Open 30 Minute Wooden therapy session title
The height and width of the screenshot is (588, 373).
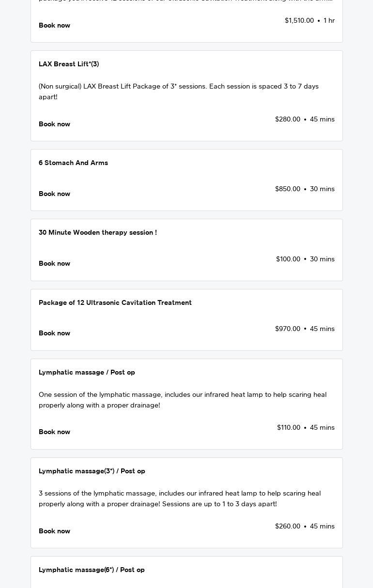pos(97,232)
